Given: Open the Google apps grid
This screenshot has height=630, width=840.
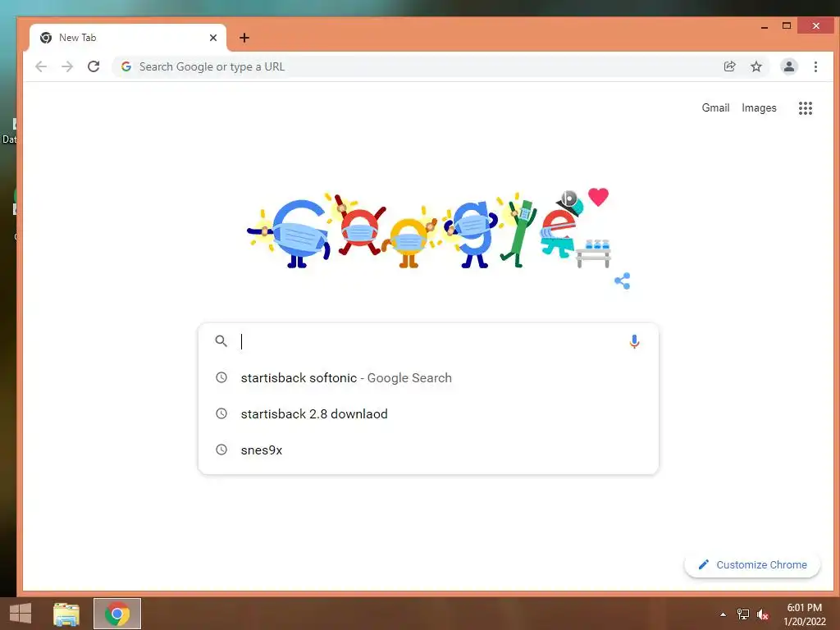Looking at the screenshot, I should (806, 108).
